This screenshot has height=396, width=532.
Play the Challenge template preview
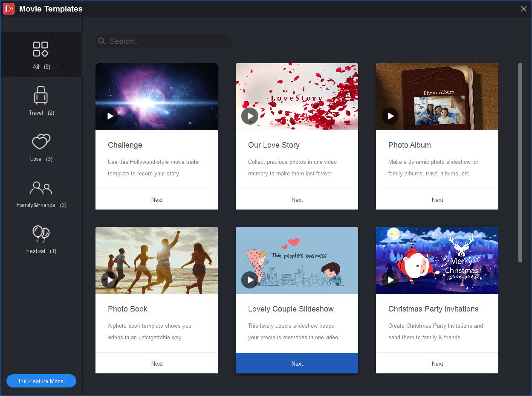click(x=110, y=116)
